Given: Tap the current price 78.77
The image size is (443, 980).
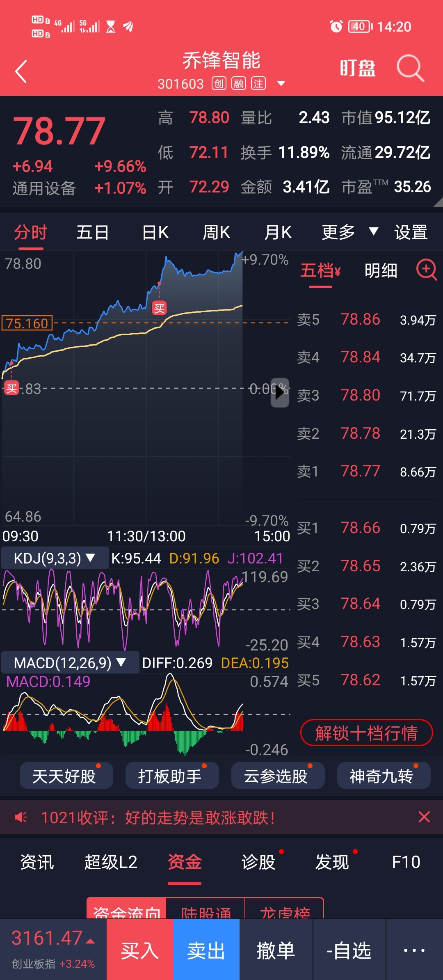Looking at the screenshot, I should pyautogui.click(x=59, y=131).
